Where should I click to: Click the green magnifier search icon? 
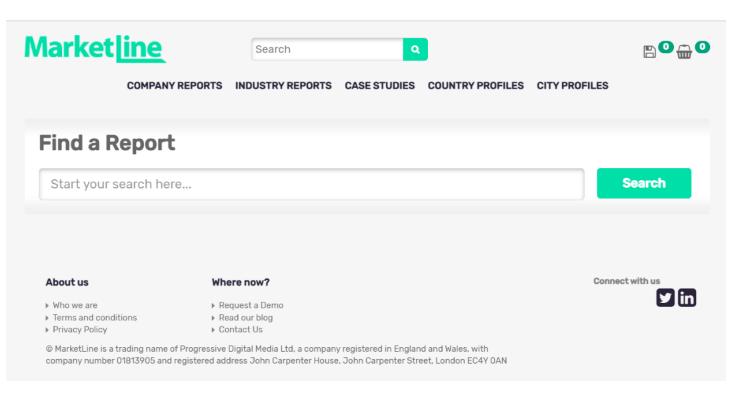tap(415, 49)
